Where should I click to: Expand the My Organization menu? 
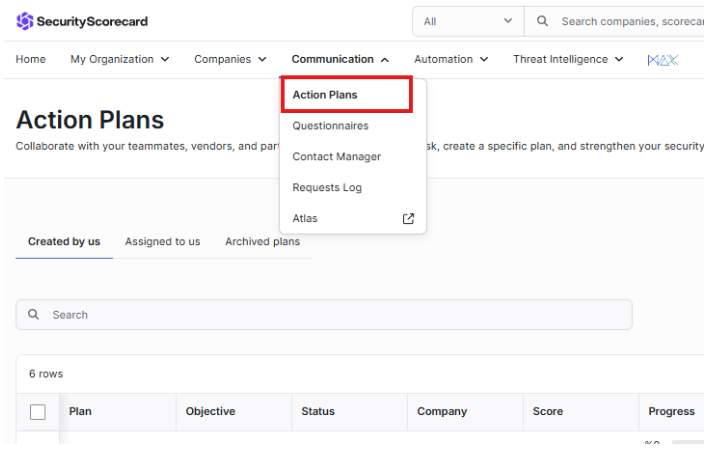120,59
